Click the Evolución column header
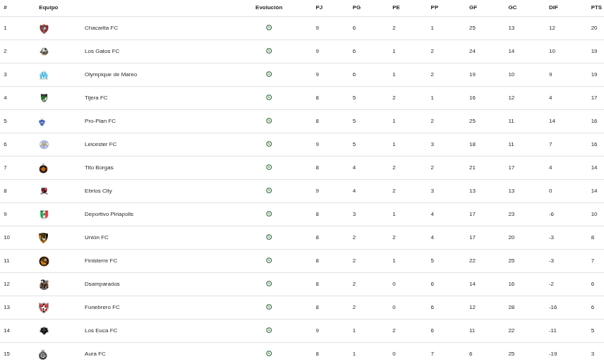604x364 pixels. (269, 7)
